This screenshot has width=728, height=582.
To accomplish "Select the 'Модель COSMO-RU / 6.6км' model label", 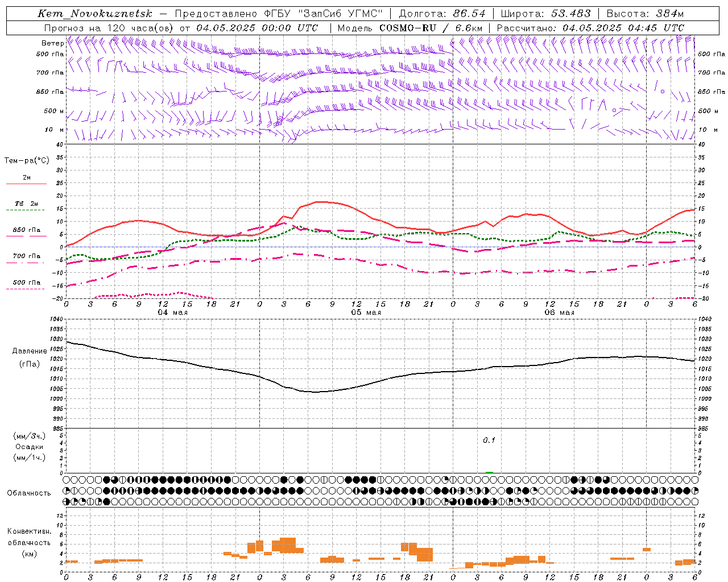I will point(410,28).
